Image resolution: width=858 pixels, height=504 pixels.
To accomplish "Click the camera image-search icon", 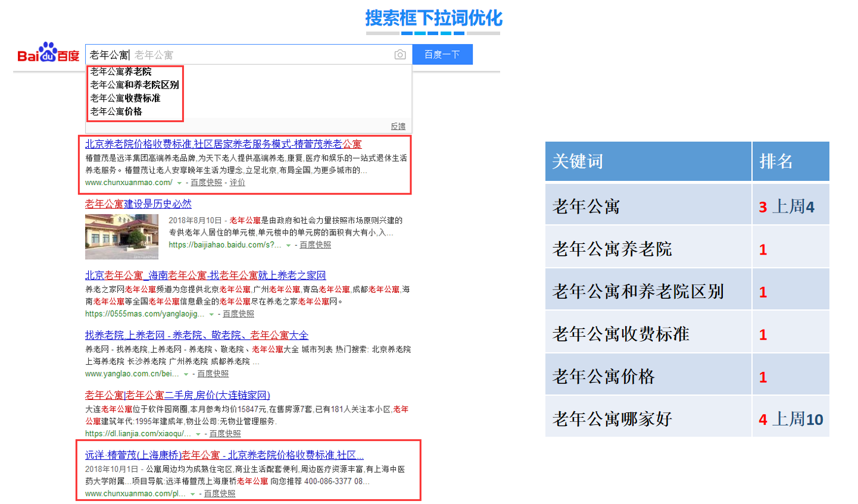I will [x=400, y=55].
